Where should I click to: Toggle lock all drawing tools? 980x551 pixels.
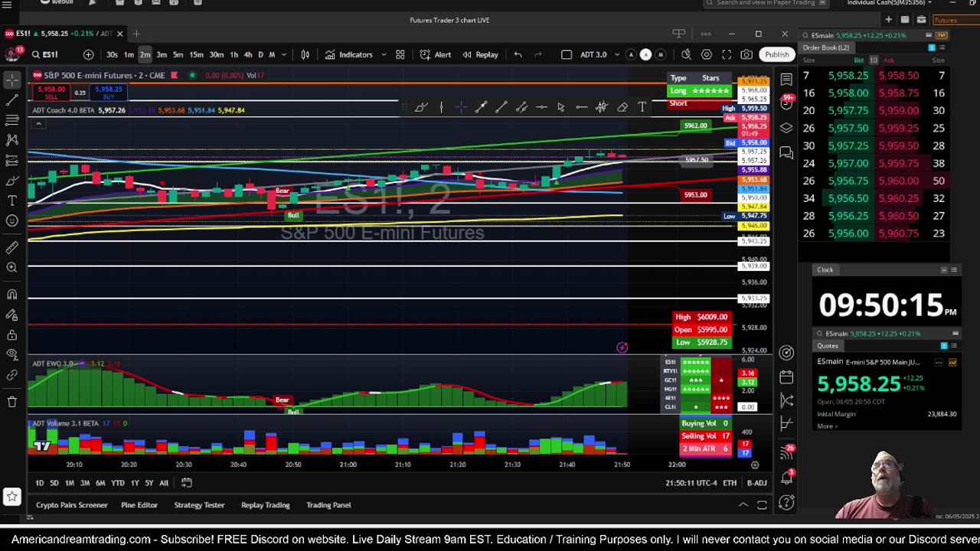tap(12, 334)
